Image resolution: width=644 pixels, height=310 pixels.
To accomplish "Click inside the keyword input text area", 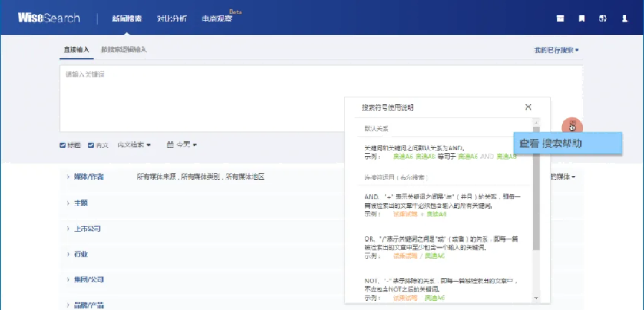I will click(x=201, y=97).
